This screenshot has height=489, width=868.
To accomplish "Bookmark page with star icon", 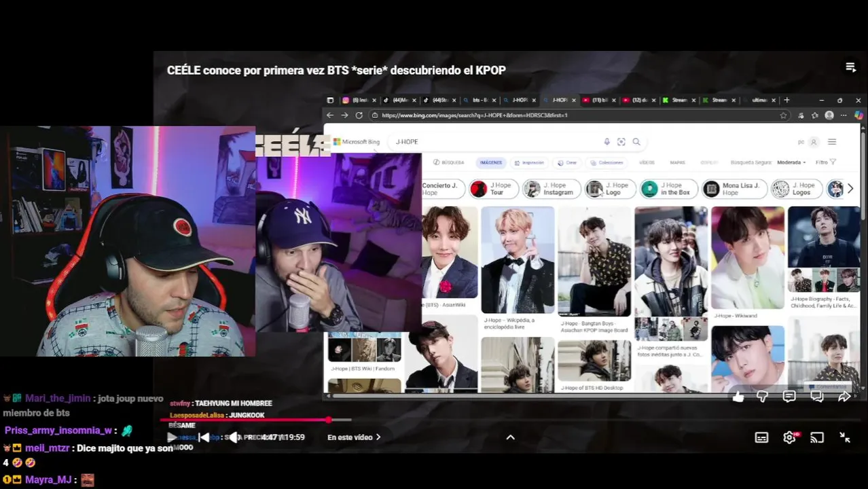I will click(x=784, y=115).
